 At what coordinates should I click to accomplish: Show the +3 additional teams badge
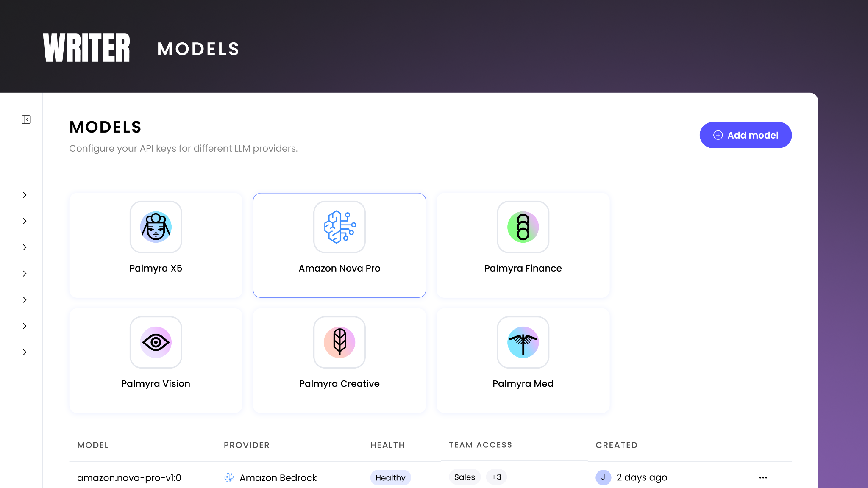click(496, 477)
